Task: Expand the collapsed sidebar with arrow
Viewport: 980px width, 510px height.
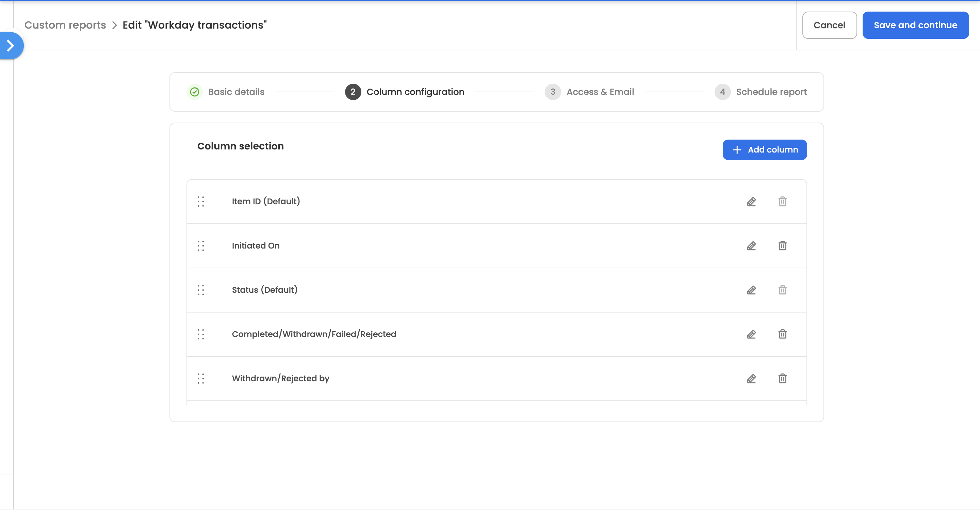Action: click(11, 46)
